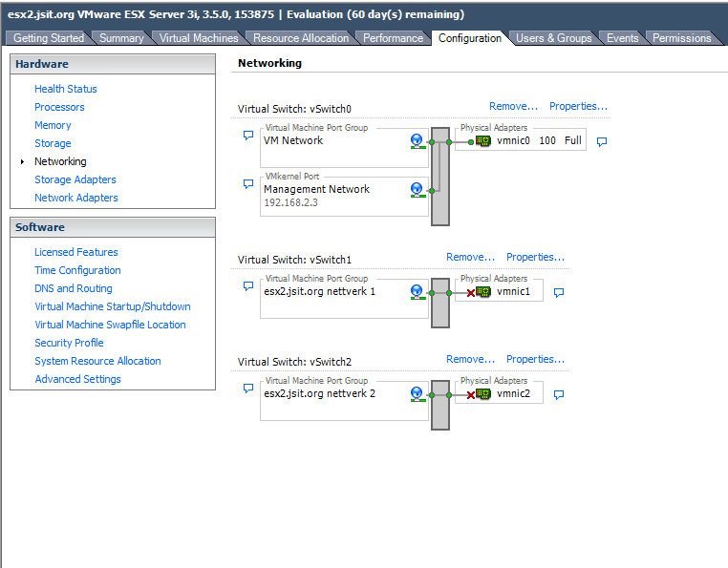Image resolution: width=728 pixels, height=568 pixels.
Task: Click the VM Network port group globe icon
Action: tap(418, 141)
